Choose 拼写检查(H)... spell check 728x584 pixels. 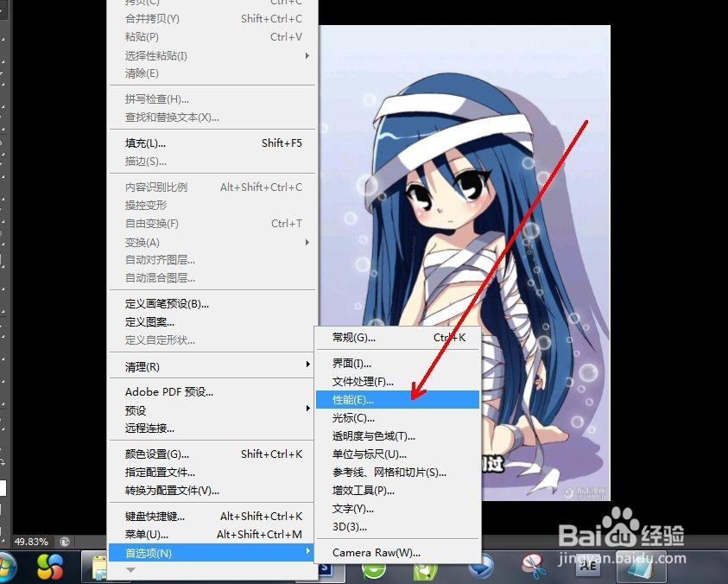tap(212, 99)
